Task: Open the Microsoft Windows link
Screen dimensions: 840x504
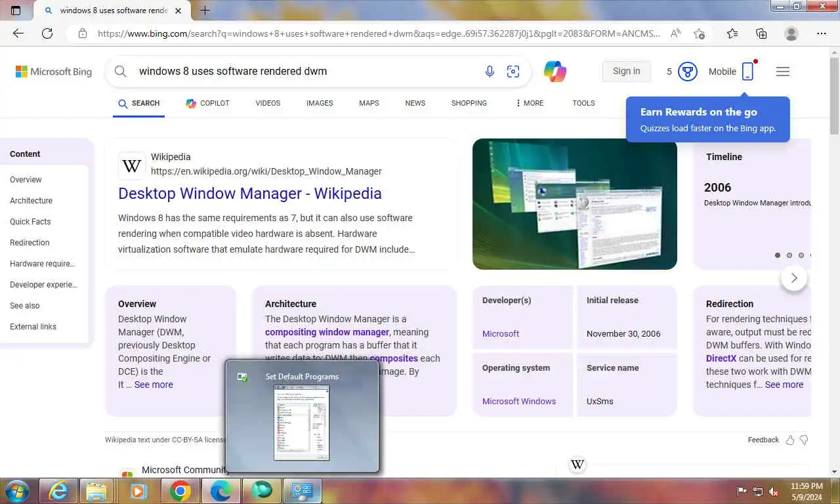Action: [x=519, y=401]
